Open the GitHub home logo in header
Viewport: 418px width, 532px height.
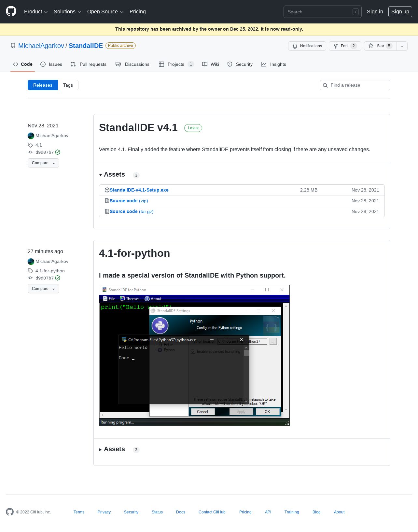click(x=11, y=11)
